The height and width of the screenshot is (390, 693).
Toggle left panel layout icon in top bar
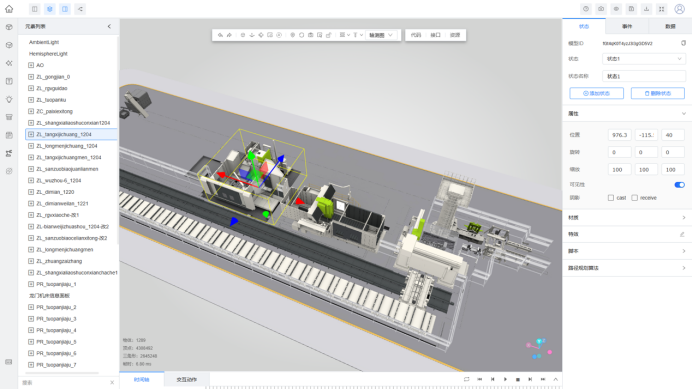(x=34, y=9)
